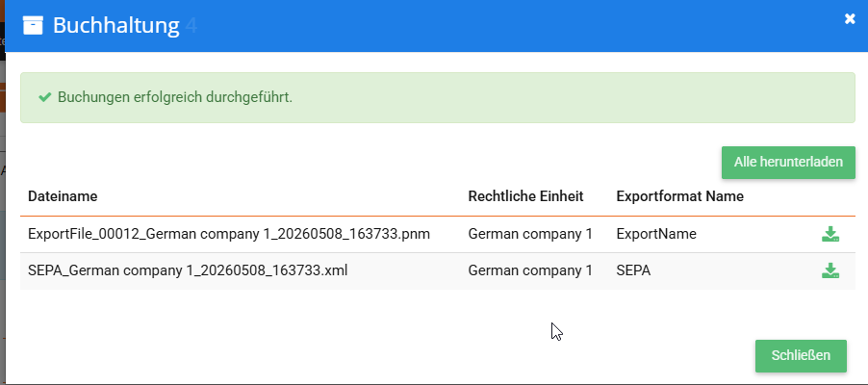Click the ExportName format cell
The image size is (868, 385).
(x=656, y=234)
